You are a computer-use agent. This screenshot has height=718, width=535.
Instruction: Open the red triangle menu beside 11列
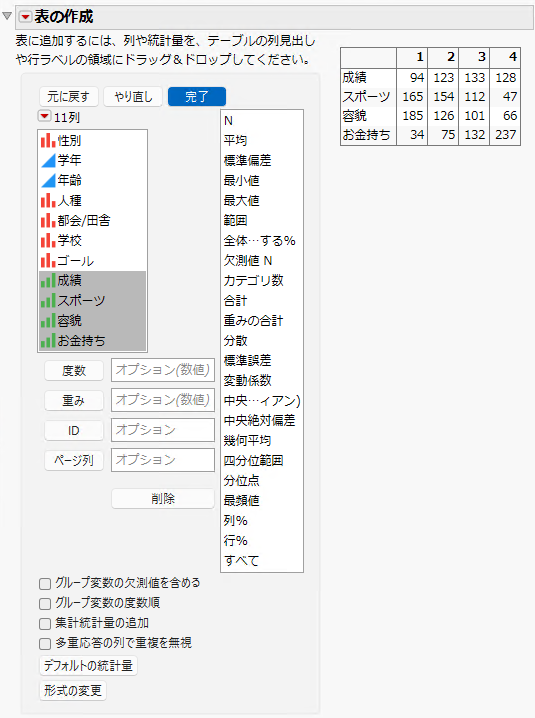(x=44, y=116)
